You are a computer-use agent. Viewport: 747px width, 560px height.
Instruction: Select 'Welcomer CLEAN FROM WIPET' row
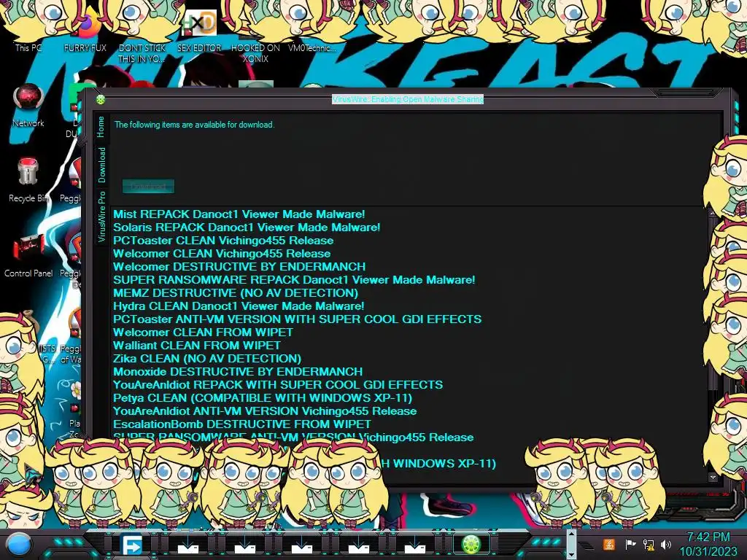coord(204,332)
